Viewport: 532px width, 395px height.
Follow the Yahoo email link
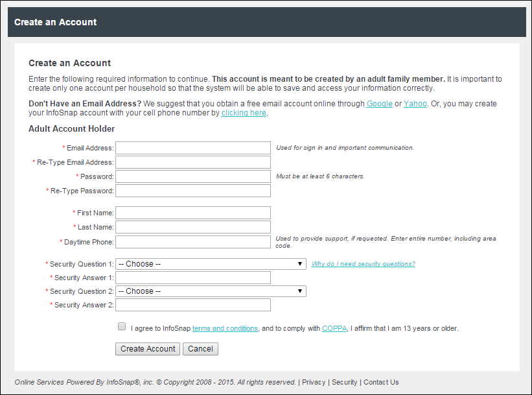pyautogui.click(x=415, y=104)
